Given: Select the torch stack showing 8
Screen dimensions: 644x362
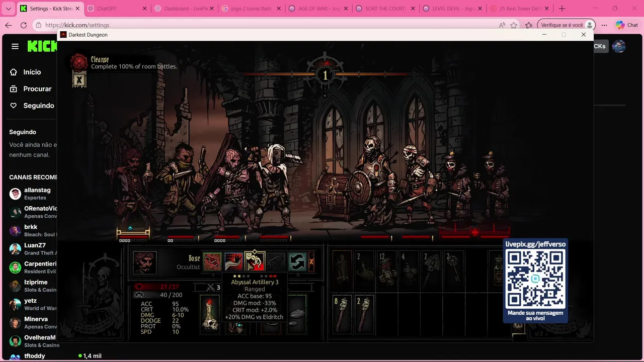Looking at the screenshot, I should tap(342, 314).
